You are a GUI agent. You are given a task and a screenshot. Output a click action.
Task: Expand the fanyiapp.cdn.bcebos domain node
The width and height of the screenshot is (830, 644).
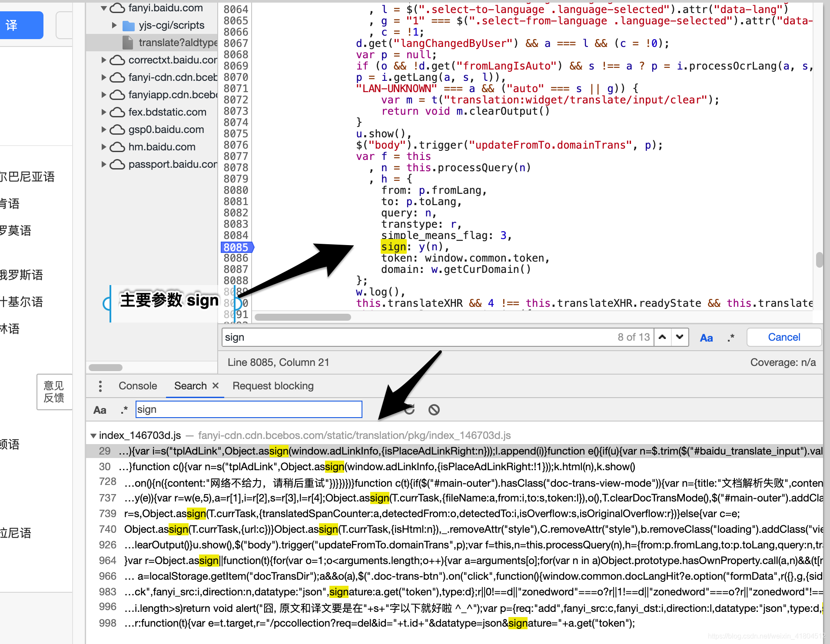[103, 95]
